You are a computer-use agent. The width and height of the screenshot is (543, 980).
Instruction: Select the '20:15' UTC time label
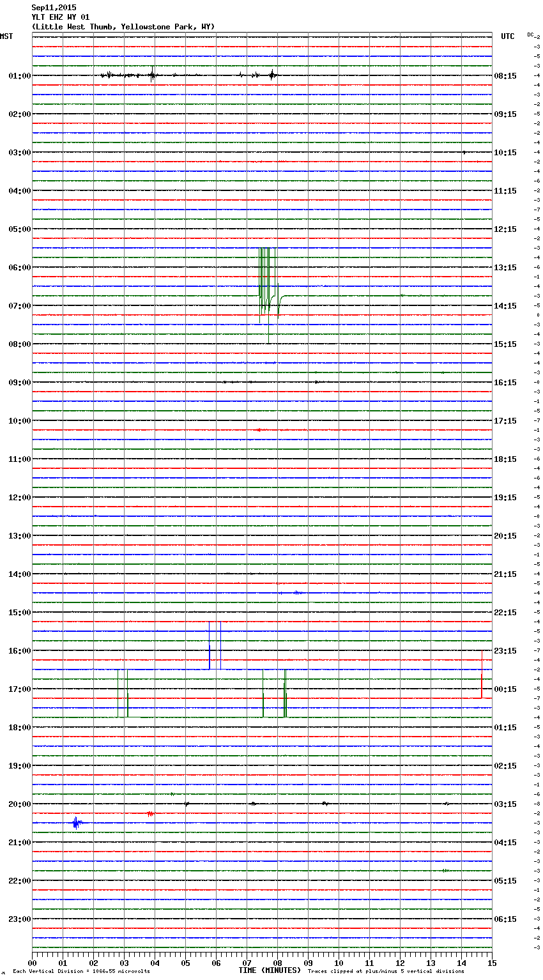[505, 536]
